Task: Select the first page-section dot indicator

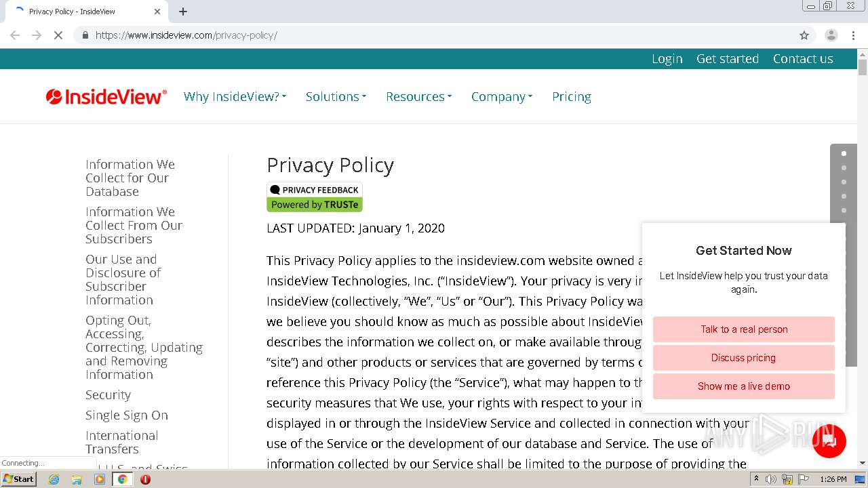Action: coord(844,154)
